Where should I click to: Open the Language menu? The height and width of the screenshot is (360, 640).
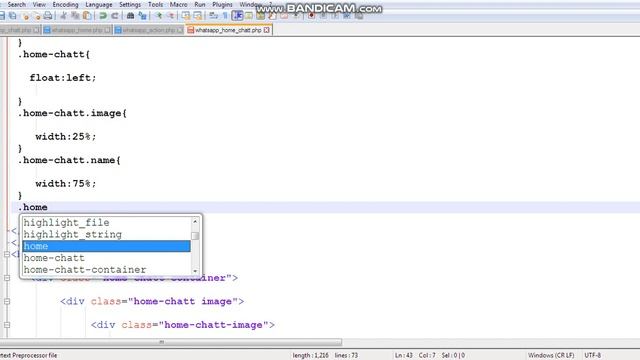(99, 4)
